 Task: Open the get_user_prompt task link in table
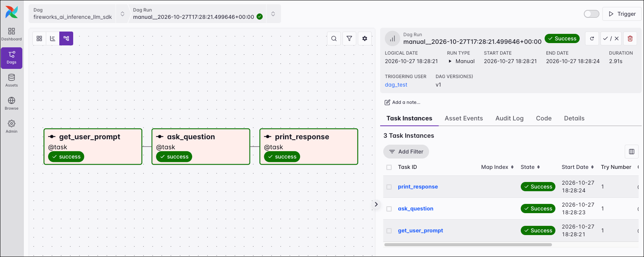click(421, 230)
